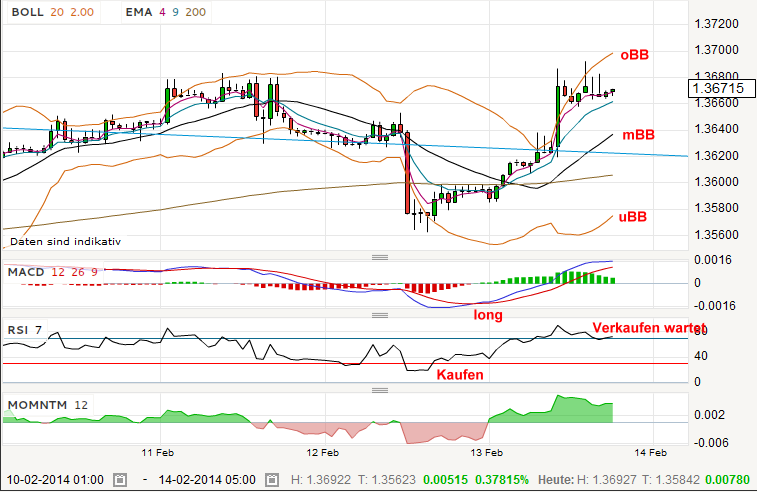Click the green 0.00780 daily range value

728,480
